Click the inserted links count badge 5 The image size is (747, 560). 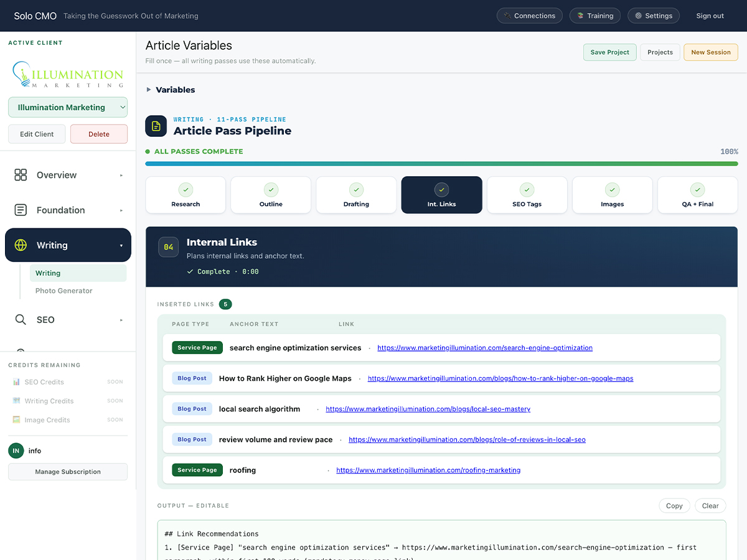(x=225, y=304)
